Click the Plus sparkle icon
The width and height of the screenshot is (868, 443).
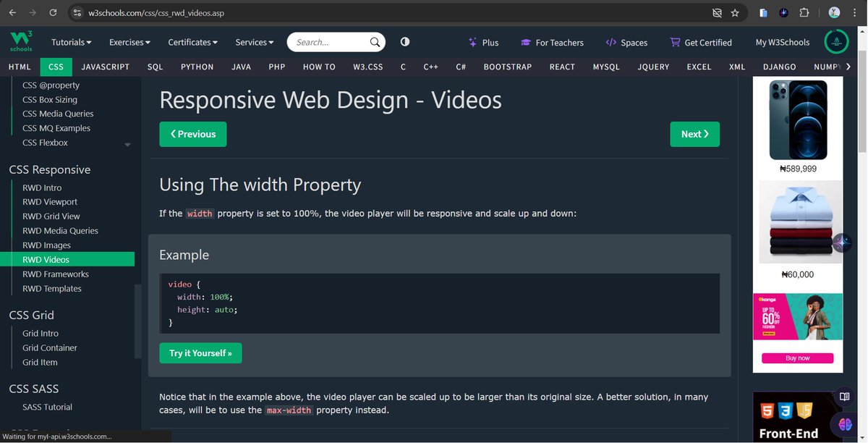pos(471,42)
